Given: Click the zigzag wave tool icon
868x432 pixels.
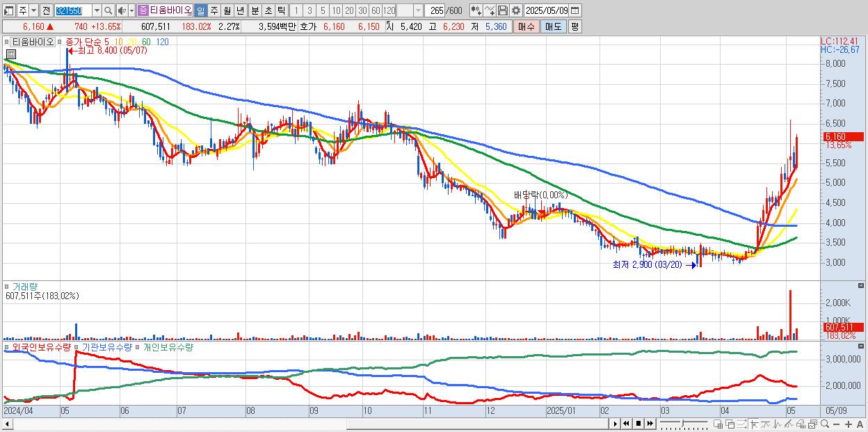Looking at the screenshot, I should tap(778, 424).
